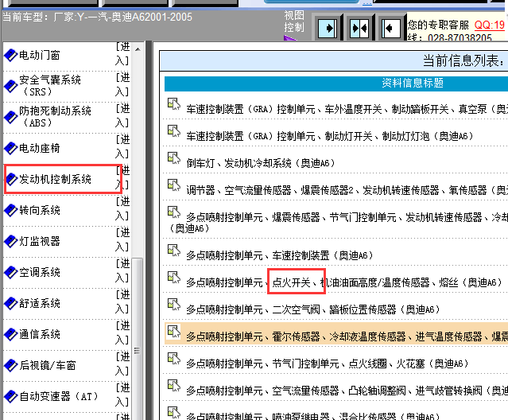Click [进入] link for 电动门窗
This screenshot has width=508, height=420.
point(122,54)
